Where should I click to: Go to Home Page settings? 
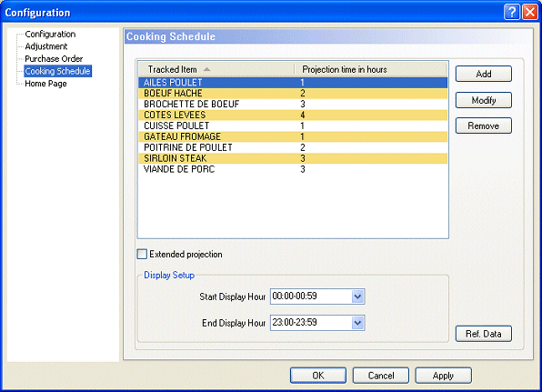pos(45,84)
